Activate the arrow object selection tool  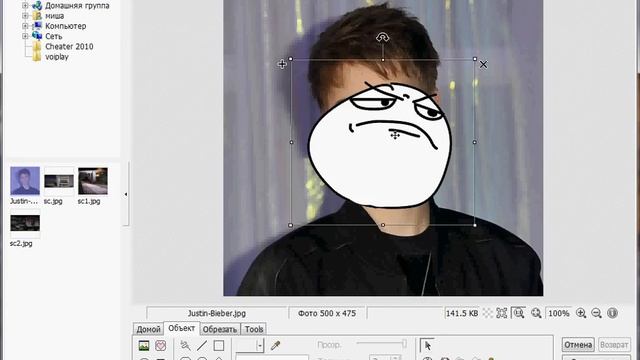pos(427,345)
